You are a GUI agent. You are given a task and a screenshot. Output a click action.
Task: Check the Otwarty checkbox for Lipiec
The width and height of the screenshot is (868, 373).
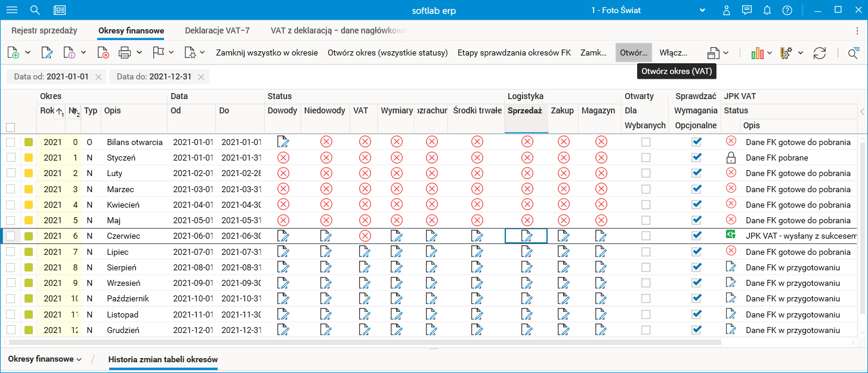(x=645, y=252)
